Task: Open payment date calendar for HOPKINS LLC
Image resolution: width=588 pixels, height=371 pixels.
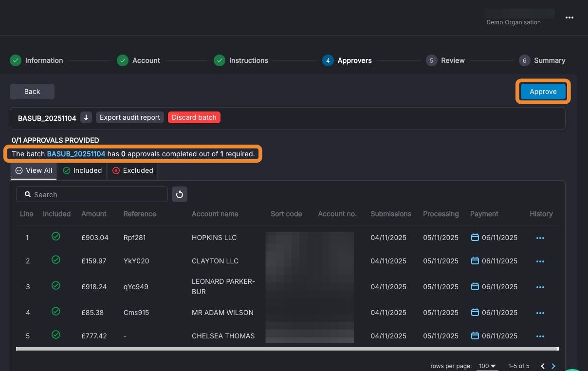Action: (x=475, y=237)
